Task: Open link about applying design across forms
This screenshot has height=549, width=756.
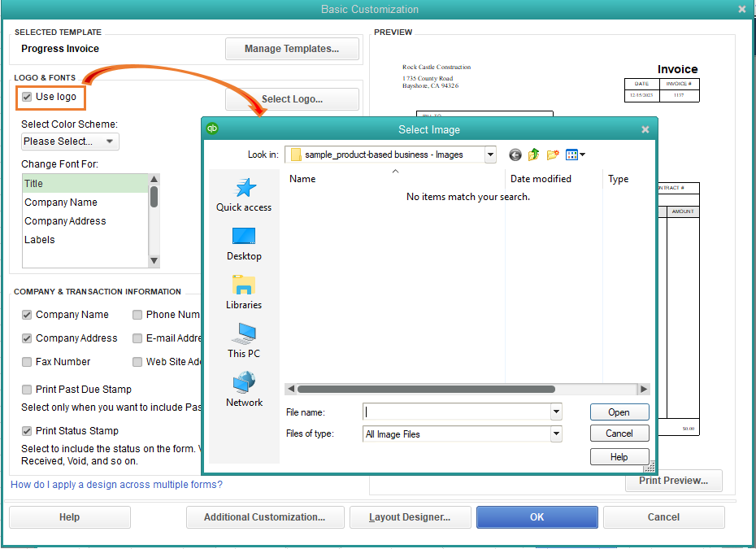Action: tap(117, 485)
